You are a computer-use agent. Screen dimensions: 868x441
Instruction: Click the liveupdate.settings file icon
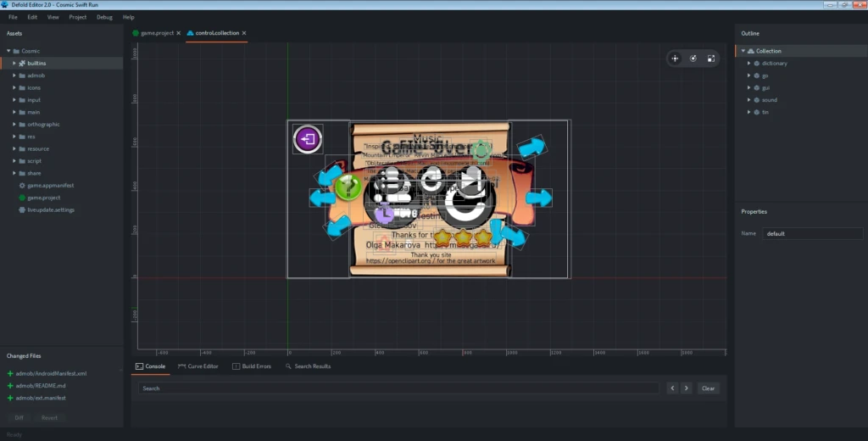22,210
